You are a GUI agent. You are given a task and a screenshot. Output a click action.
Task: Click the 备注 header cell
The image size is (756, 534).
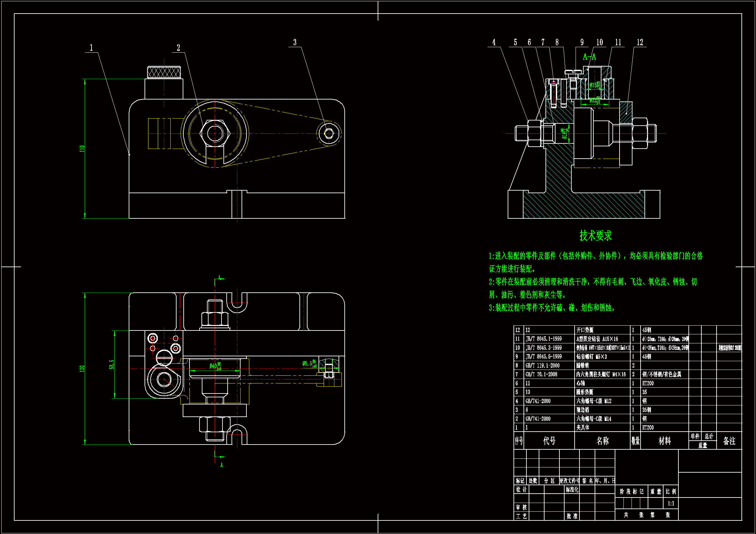pyautogui.click(x=729, y=441)
